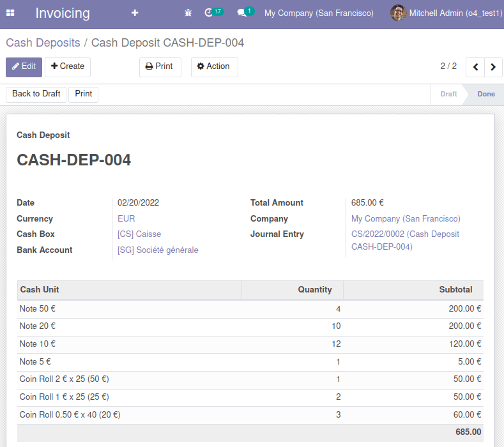Go to next record with right chevron
Image resolution: width=504 pixels, height=447 pixels.
pyautogui.click(x=493, y=67)
